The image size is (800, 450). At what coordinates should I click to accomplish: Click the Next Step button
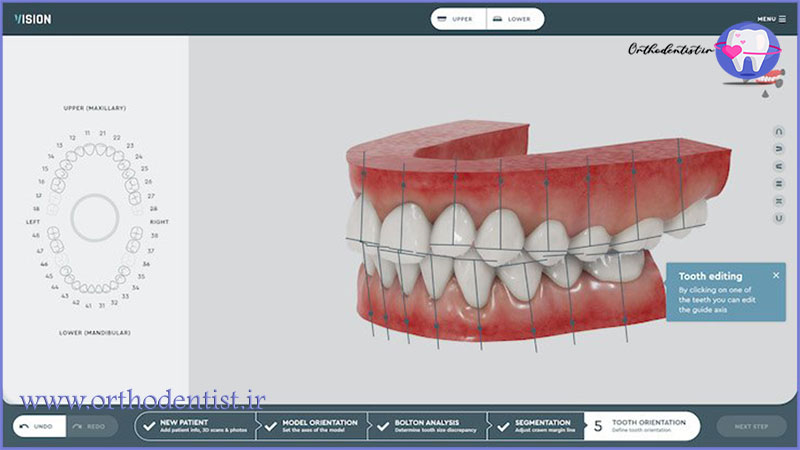coord(750,426)
